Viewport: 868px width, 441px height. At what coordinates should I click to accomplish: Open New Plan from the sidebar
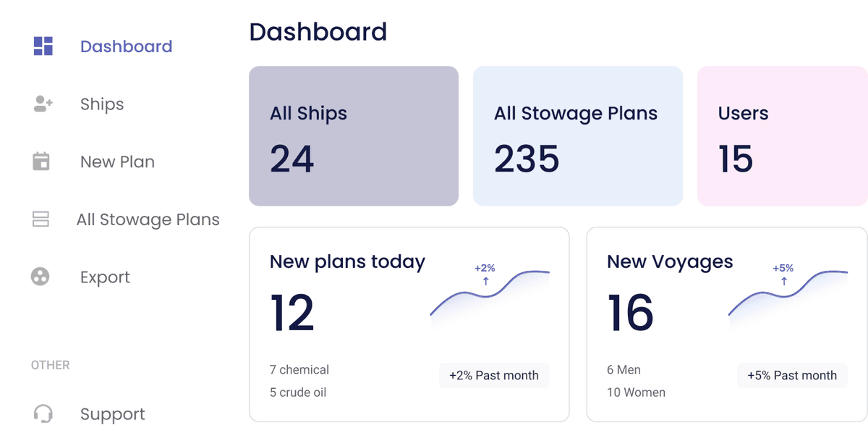116,161
